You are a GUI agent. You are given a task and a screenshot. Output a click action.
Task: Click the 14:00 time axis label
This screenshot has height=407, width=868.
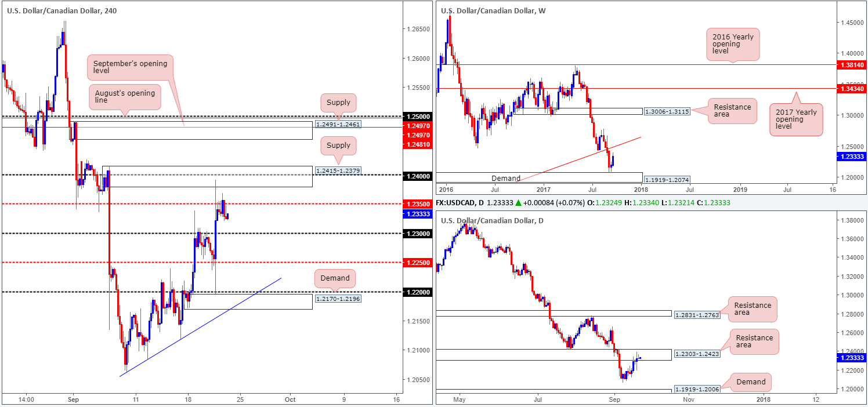point(26,399)
